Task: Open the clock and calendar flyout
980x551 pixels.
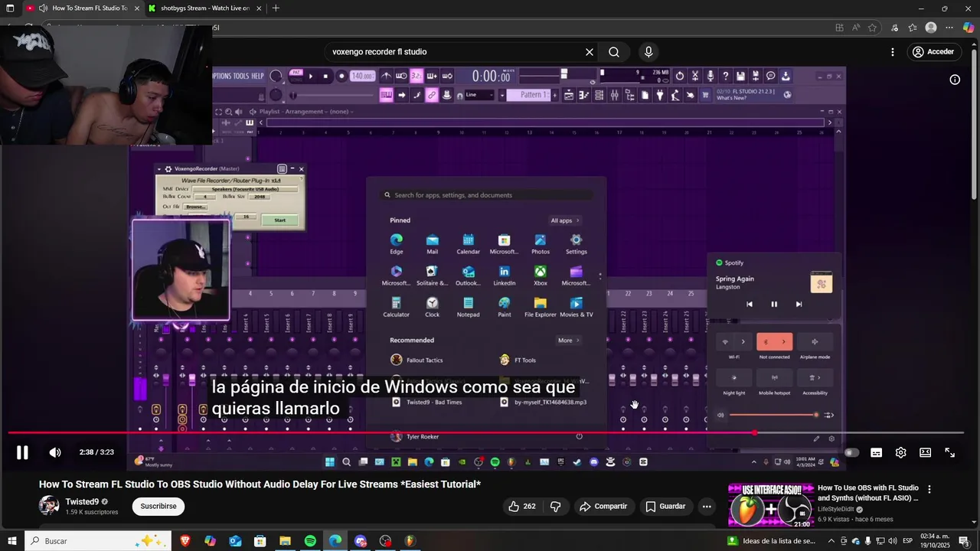Action: pyautogui.click(x=934, y=541)
